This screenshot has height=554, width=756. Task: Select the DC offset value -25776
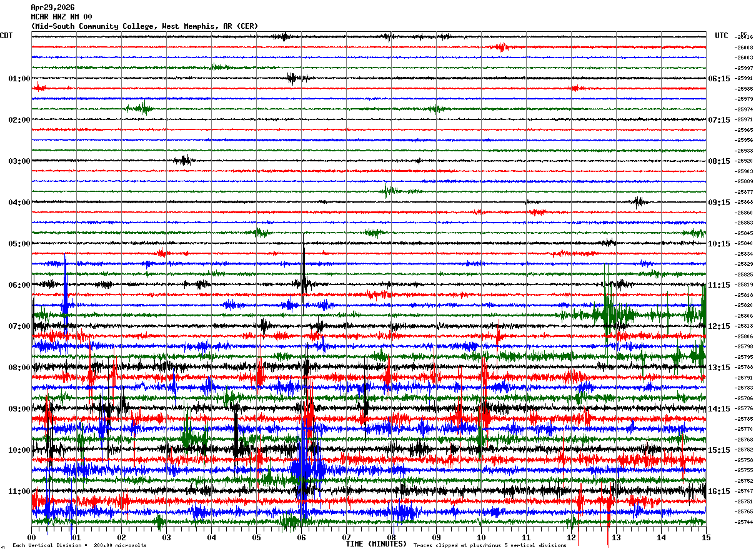[x=744, y=408]
